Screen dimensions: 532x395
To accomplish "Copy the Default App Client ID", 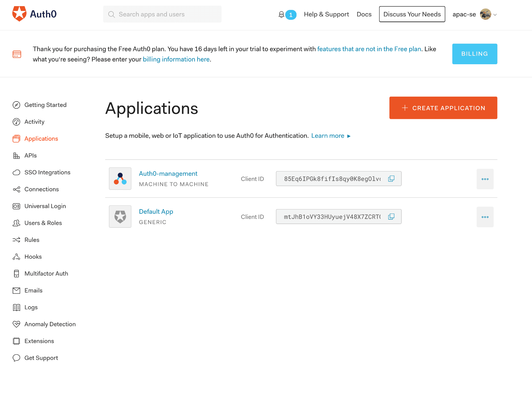I will (391, 217).
